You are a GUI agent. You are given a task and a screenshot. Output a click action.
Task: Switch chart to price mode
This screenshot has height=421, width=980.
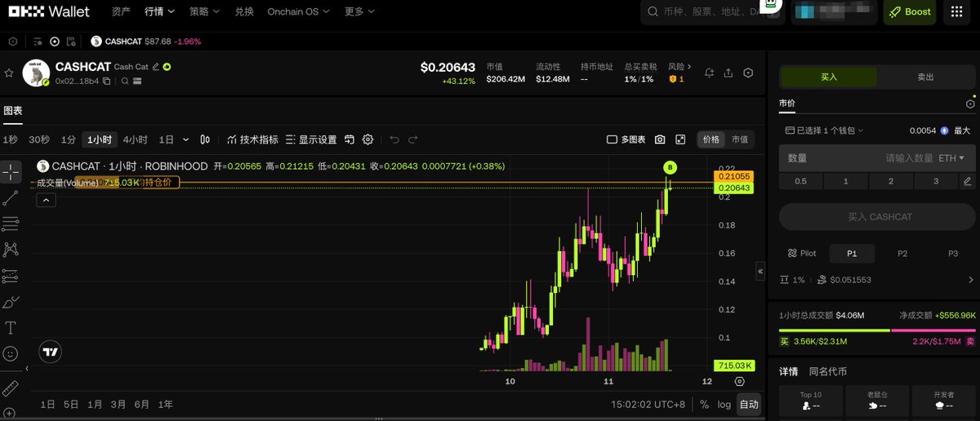pos(710,140)
